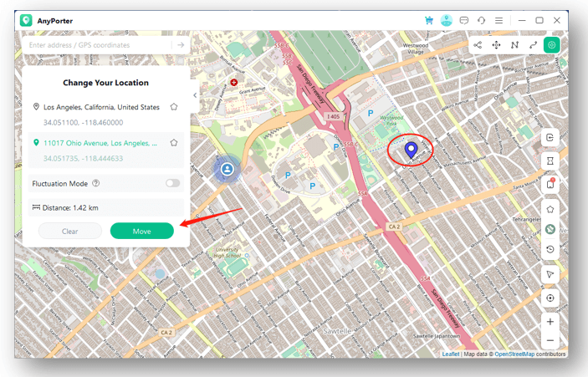Select the two-spot route mode icon
Screen dimensions: 588x377
pyautogui.click(x=533, y=45)
